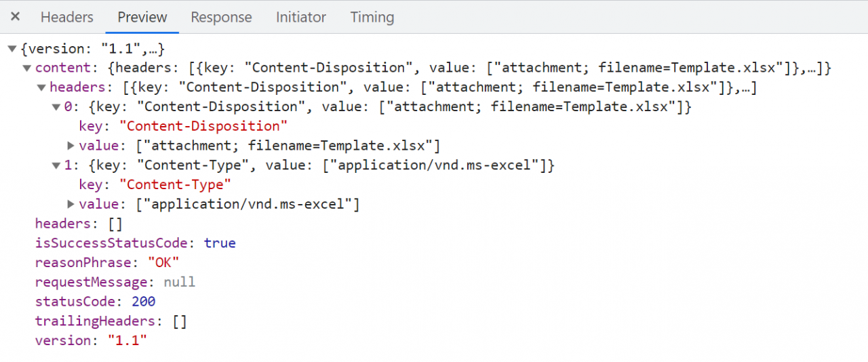The height and width of the screenshot is (362, 868).
Task: Select the trailingHeaders empty array row
Action: tap(111, 321)
